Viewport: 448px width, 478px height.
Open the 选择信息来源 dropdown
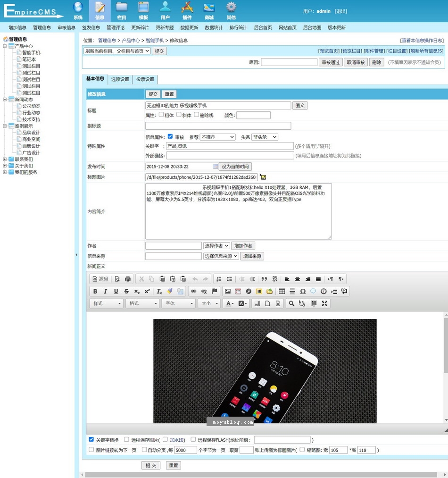point(221,256)
